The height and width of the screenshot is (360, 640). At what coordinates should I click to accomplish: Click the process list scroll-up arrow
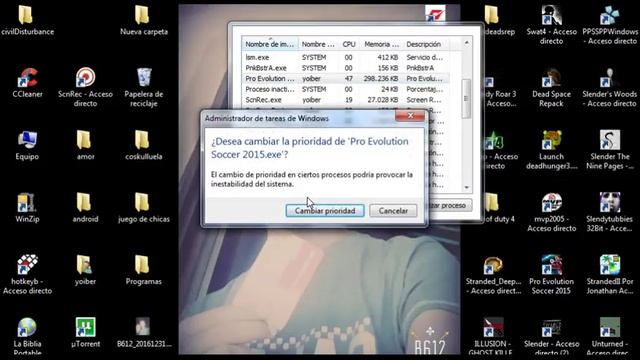[x=467, y=43]
